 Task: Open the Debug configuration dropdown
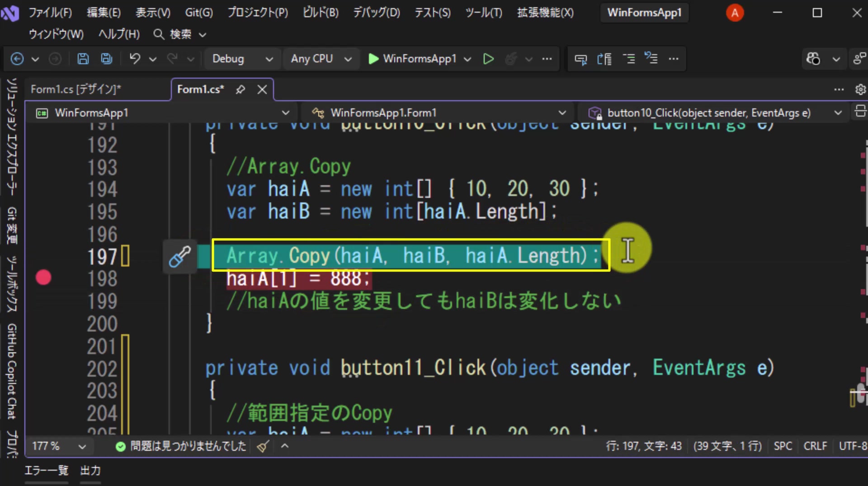(x=242, y=59)
